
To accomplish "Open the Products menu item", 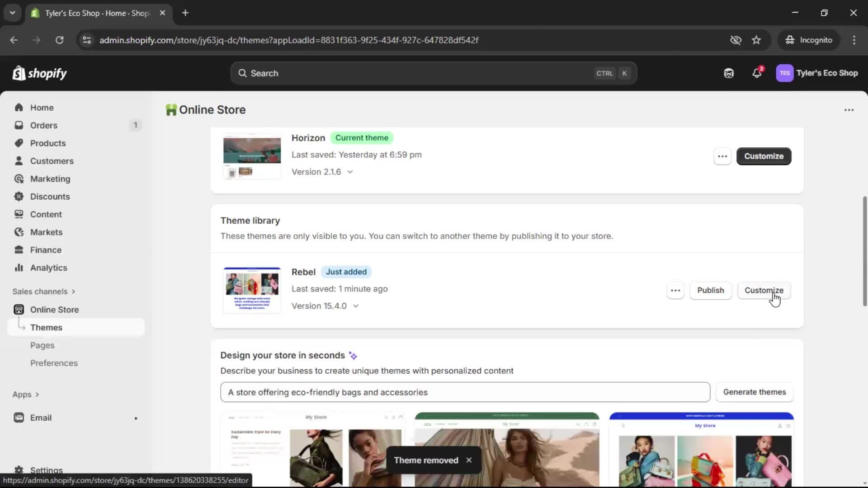I will [x=47, y=143].
